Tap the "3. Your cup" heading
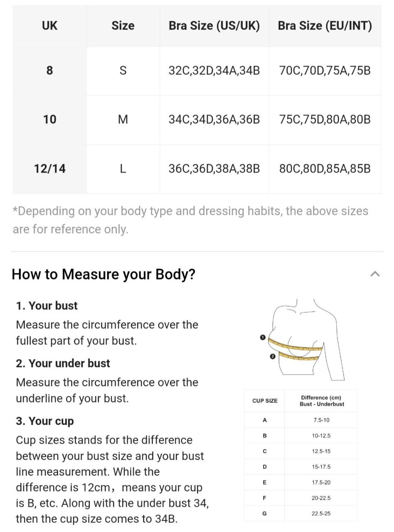 [44, 421]
